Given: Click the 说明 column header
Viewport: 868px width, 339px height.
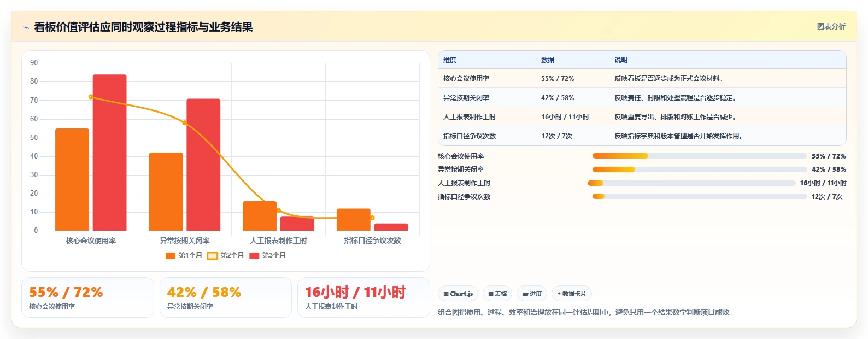Looking at the screenshot, I should (x=621, y=60).
